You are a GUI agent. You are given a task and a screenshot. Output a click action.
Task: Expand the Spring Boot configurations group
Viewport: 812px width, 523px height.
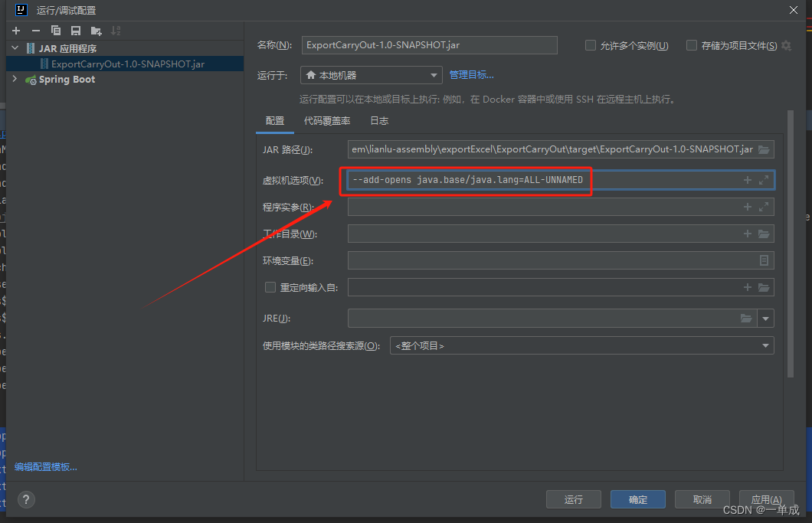14,78
